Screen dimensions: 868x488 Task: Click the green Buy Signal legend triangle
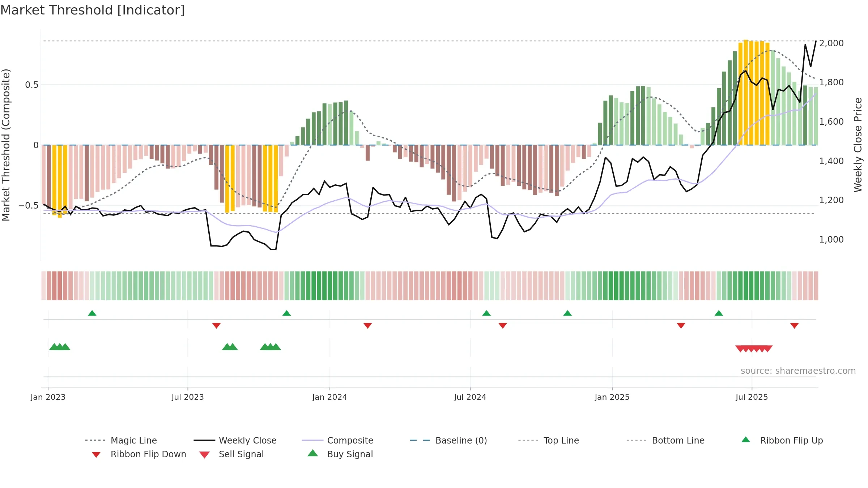tap(313, 453)
